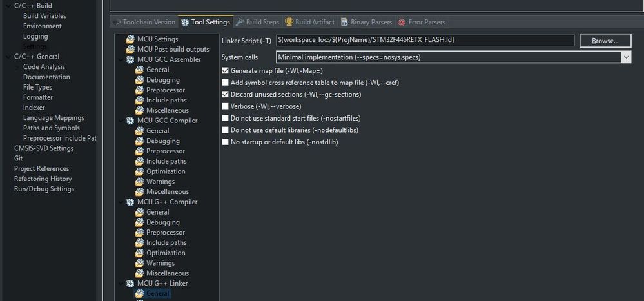
Task: Click the MCU Post build outputs icon
Action: [130, 49]
